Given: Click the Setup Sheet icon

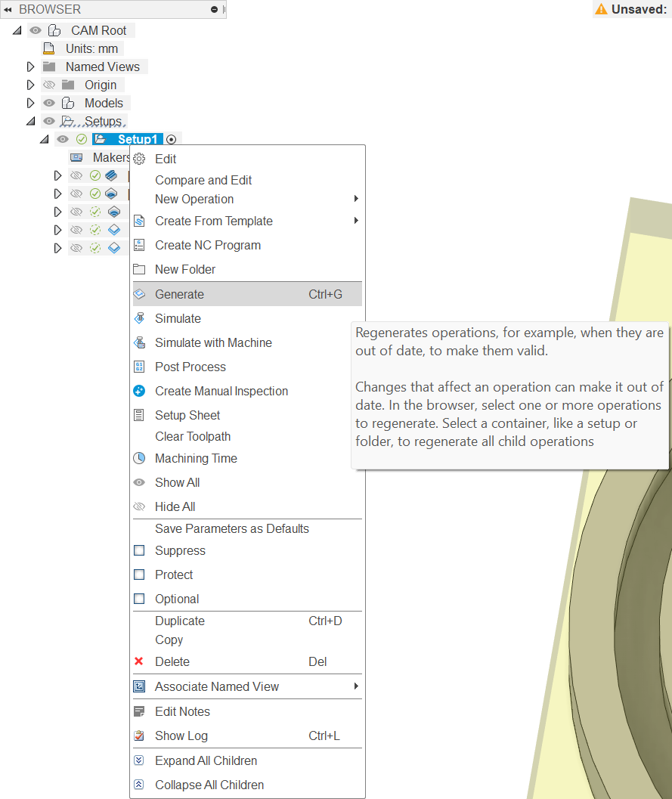Looking at the screenshot, I should pyautogui.click(x=139, y=415).
